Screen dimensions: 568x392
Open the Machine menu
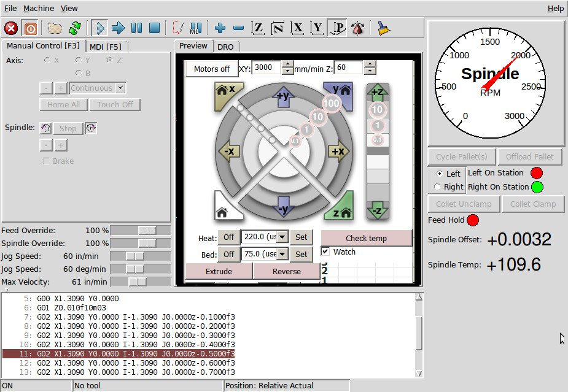(x=39, y=8)
